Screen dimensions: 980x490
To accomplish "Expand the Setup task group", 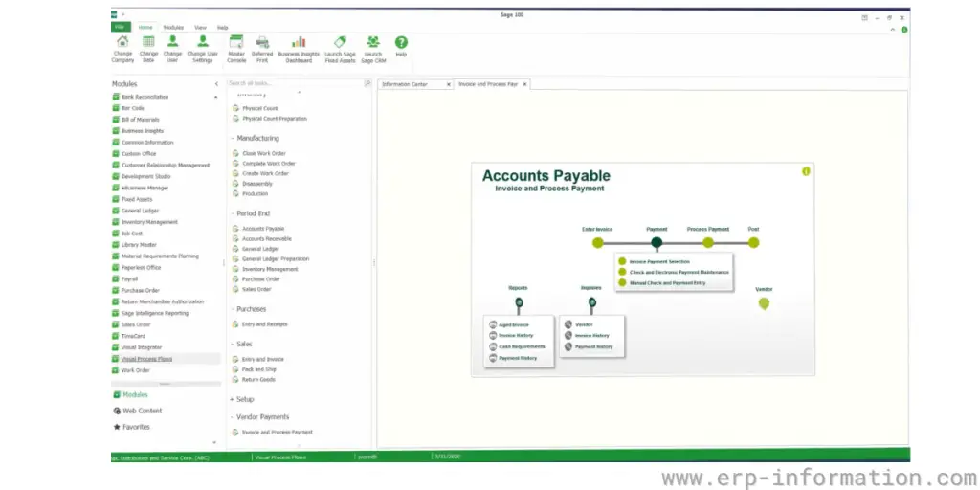I will click(232, 399).
